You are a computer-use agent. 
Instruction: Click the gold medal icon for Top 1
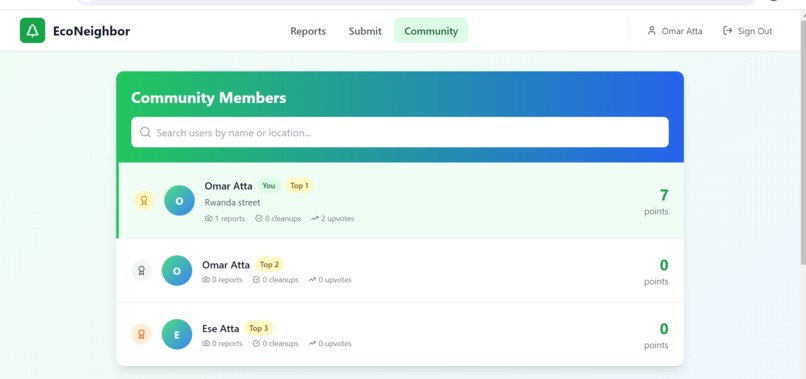tap(144, 201)
